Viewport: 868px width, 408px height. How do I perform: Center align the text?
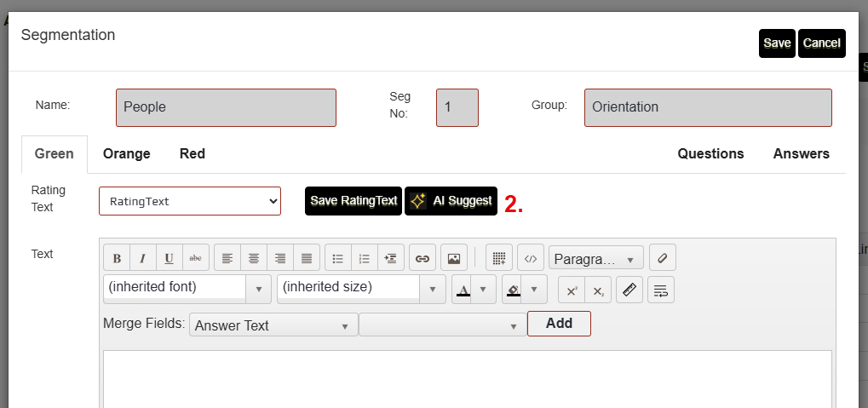(x=253, y=258)
